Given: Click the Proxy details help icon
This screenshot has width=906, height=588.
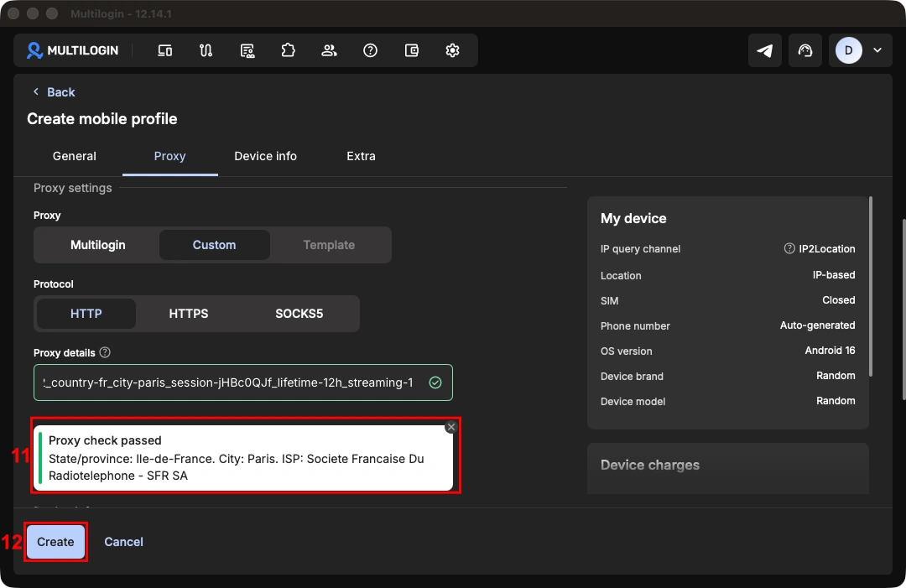Looking at the screenshot, I should coord(105,352).
